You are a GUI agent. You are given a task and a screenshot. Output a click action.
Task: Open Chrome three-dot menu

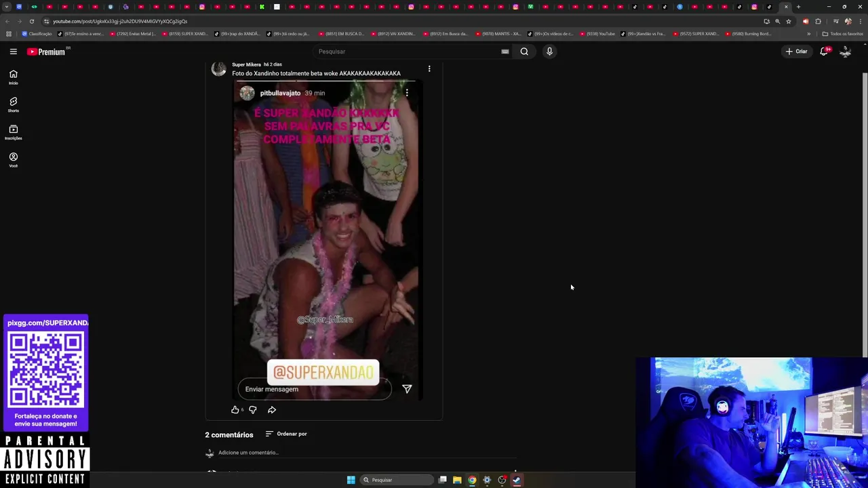pyautogui.click(x=861, y=21)
